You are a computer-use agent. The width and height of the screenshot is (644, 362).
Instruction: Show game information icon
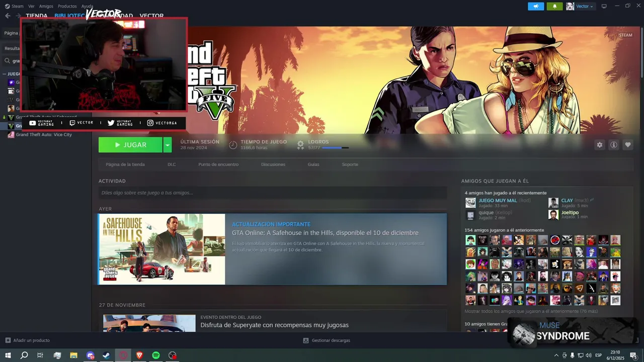click(614, 145)
